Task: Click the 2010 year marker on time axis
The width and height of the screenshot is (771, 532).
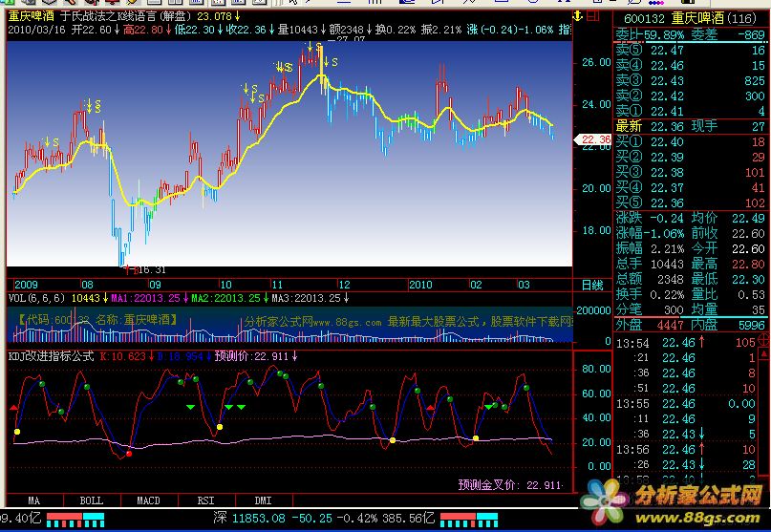Action: point(421,285)
